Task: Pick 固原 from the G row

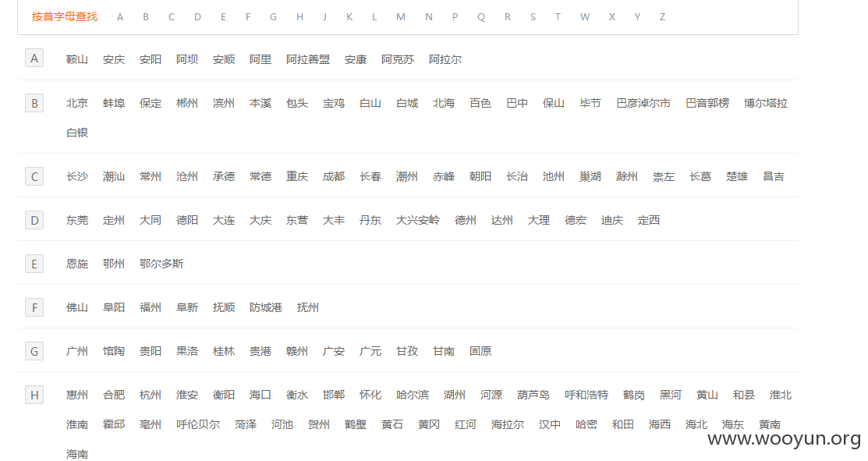Action: [480, 352]
